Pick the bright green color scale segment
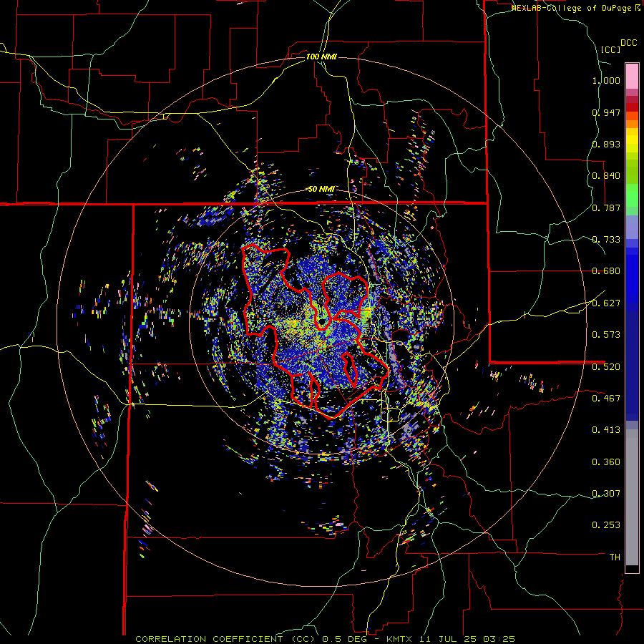Viewport: 644px width, 644px height. [x=632, y=195]
